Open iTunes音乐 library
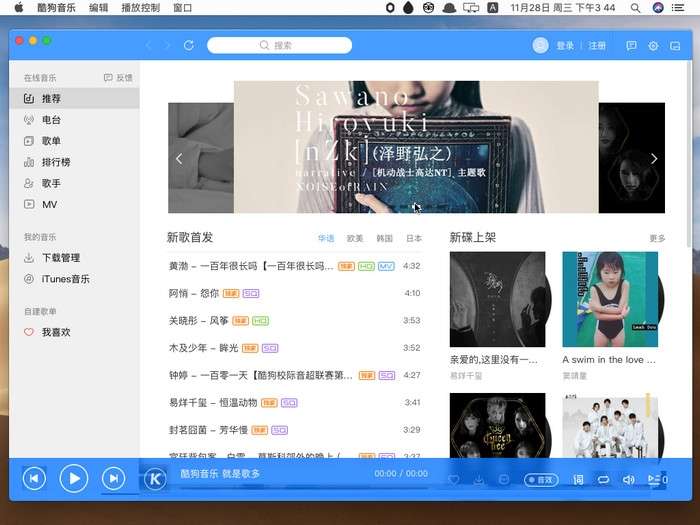The image size is (700, 525). coord(74,279)
